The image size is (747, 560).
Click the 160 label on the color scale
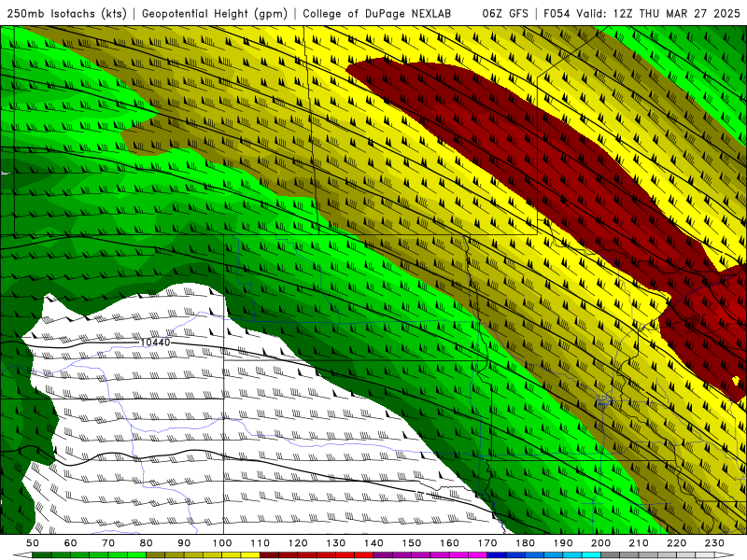449,543
